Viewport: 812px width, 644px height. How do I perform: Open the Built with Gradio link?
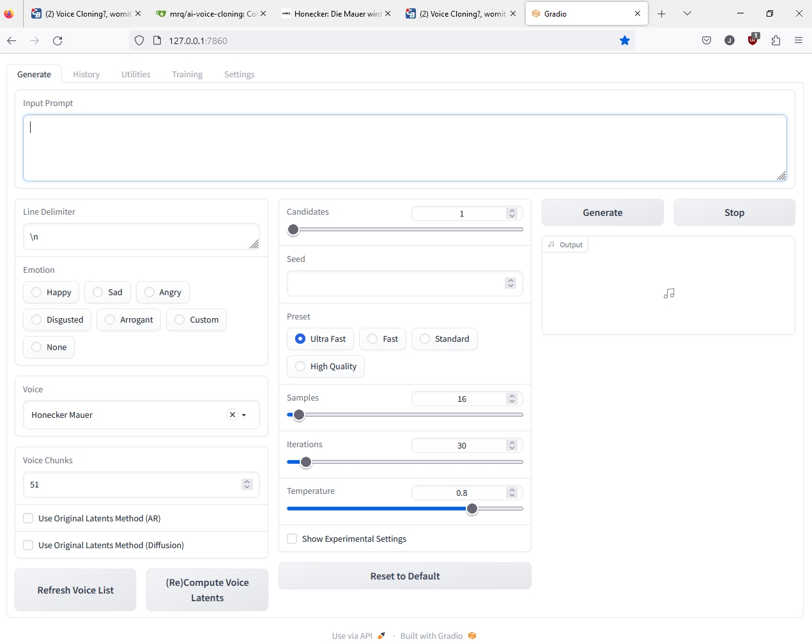tap(438, 636)
